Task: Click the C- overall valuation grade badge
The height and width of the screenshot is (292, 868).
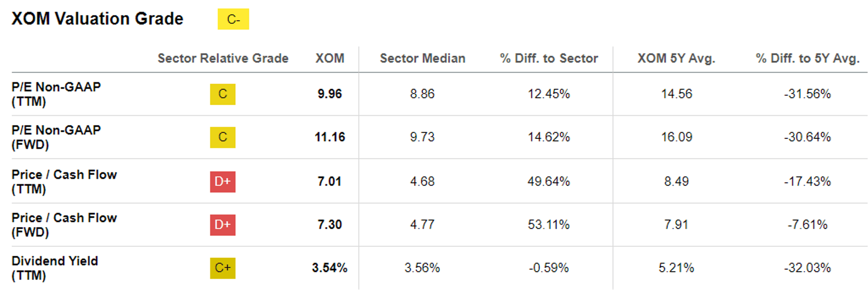Action: [x=233, y=19]
